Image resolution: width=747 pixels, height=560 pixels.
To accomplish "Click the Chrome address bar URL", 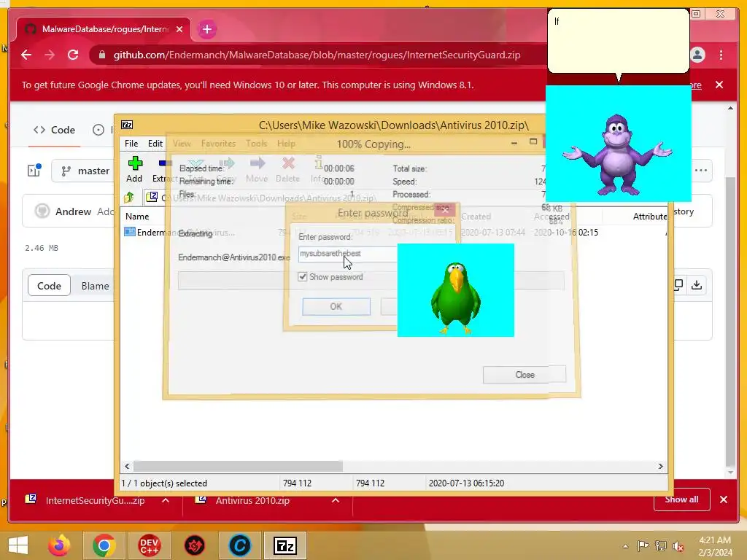I will [x=317, y=55].
